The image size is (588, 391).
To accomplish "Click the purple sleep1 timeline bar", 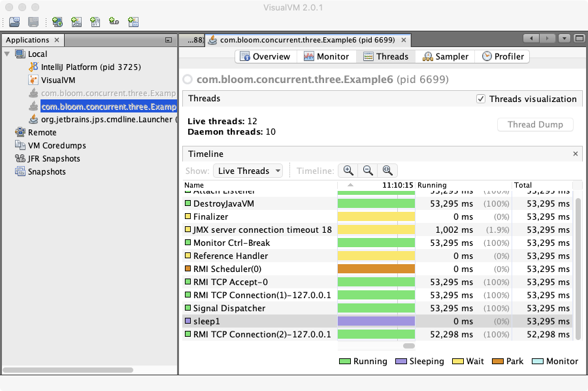I will [x=376, y=321].
